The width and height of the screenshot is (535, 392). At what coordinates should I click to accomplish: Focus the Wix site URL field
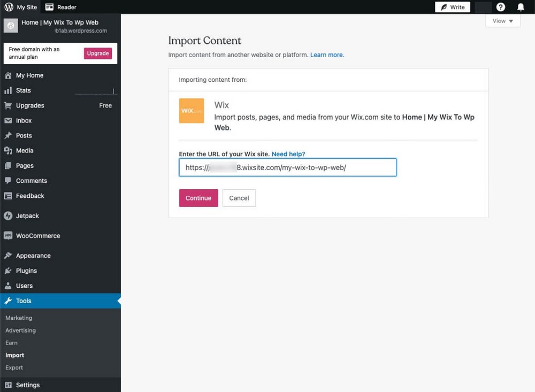288,167
